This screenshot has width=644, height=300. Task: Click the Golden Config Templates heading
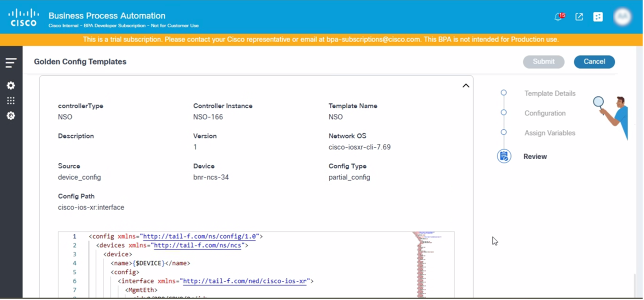[x=80, y=62]
